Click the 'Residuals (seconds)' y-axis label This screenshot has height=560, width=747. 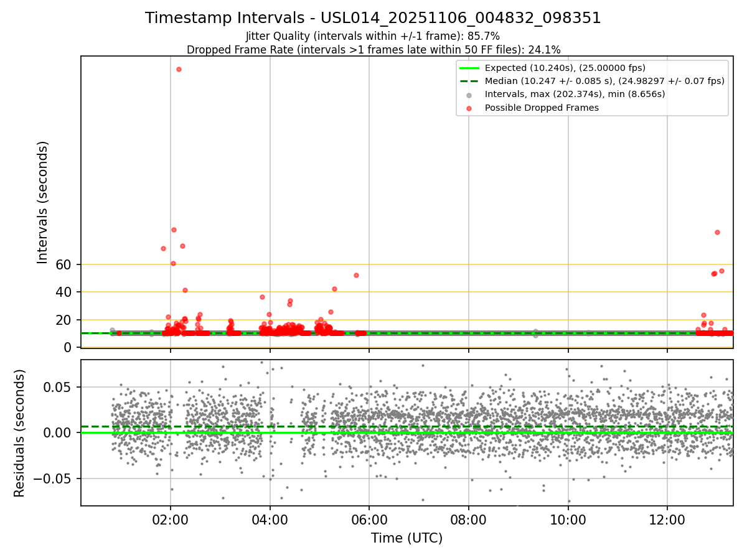(x=19, y=433)
